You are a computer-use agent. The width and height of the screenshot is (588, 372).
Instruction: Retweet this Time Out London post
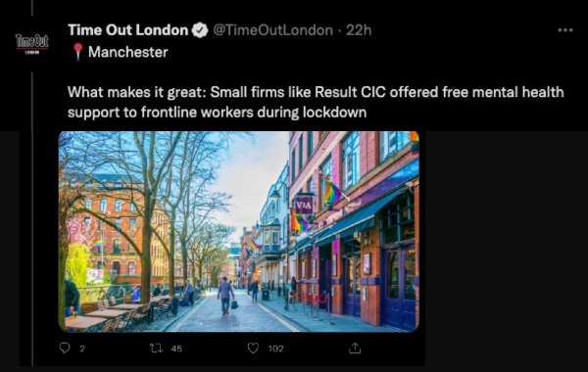(x=156, y=349)
